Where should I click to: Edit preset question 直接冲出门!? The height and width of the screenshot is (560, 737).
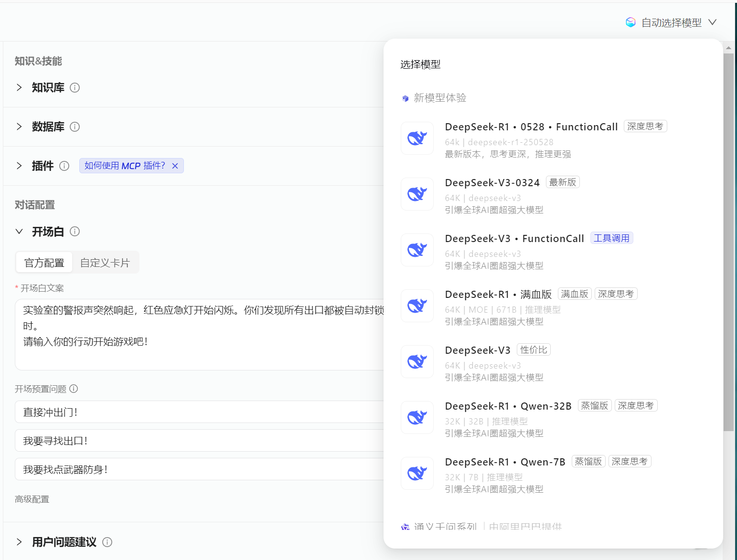[200, 412]
